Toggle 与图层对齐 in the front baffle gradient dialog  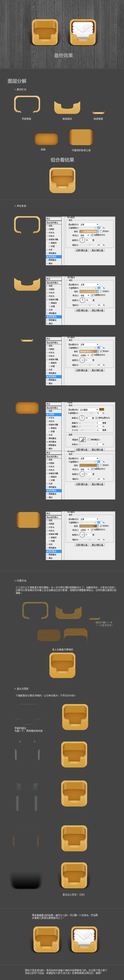[x=92, y=295]
